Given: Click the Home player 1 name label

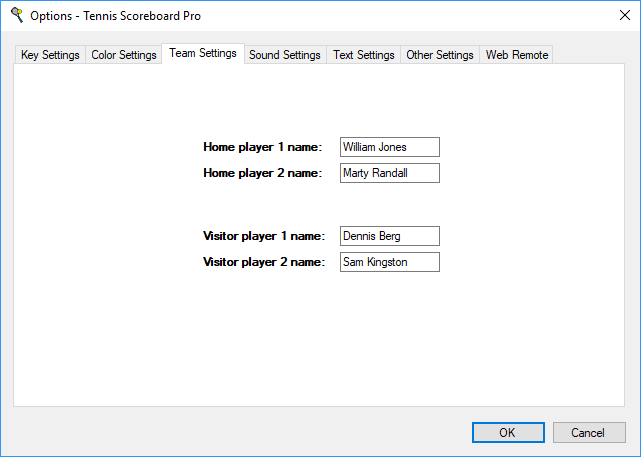Looking at the screenshot, I should tap(263, 147).
